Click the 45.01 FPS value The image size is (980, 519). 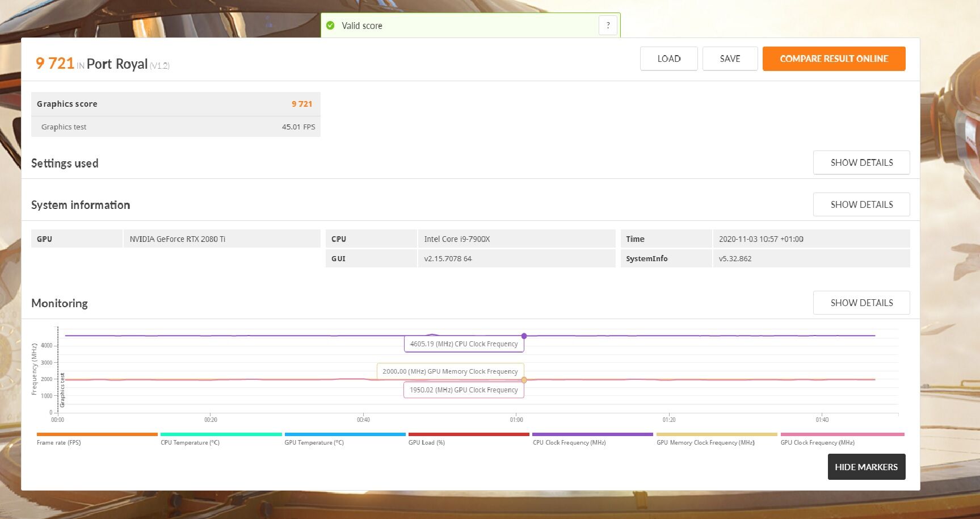point(298,127)
